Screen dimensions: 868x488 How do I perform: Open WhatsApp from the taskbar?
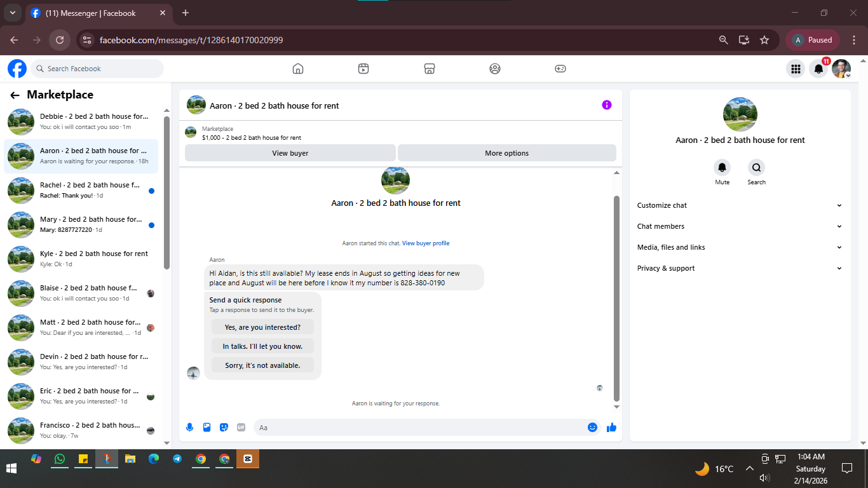point(60,459)
